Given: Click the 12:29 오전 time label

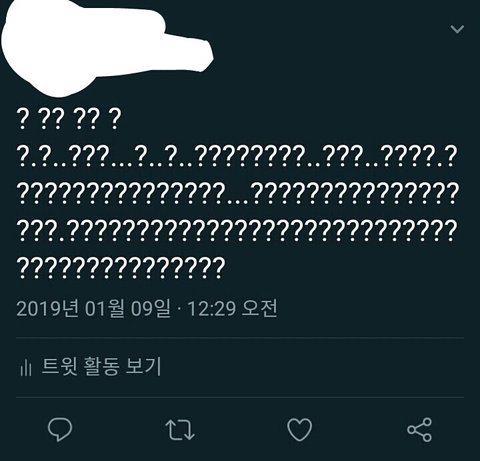Looking at the screenshot, I should click(232, 308).
